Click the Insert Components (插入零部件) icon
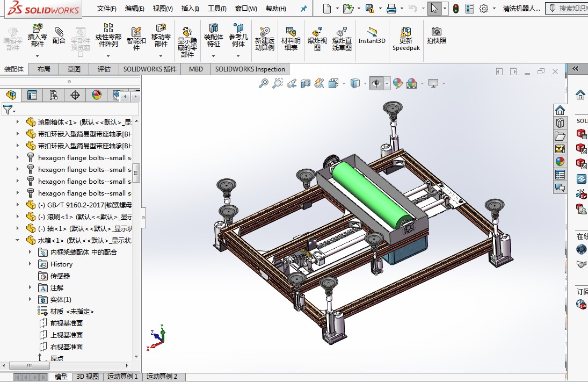 tap(37, 35)
